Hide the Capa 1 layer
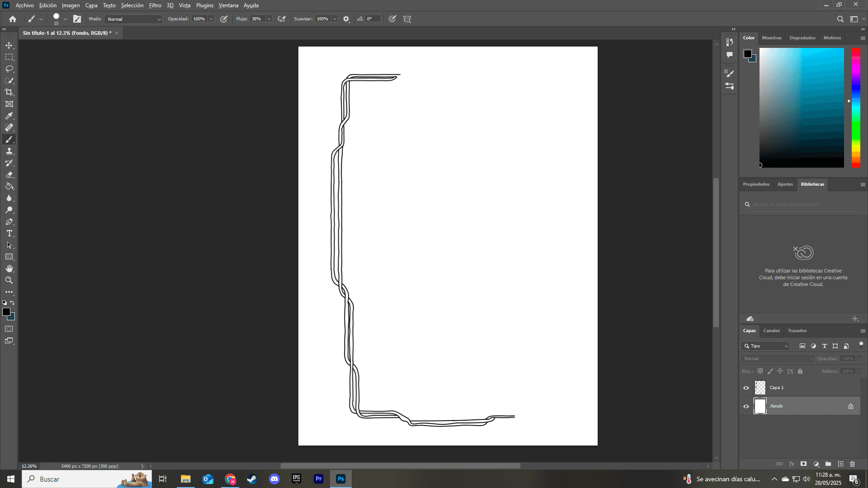Screen dimensions: 868x488 [746, 388]
